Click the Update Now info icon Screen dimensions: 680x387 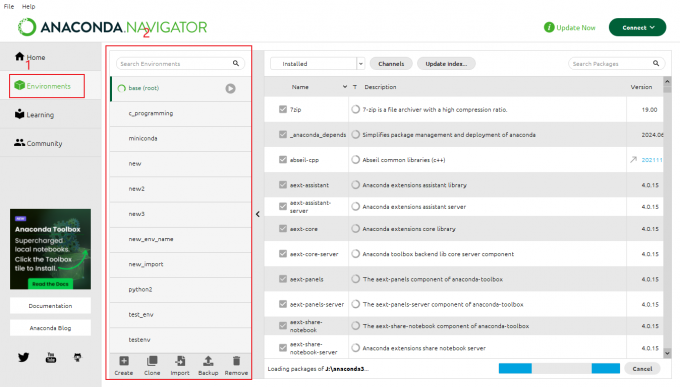pyautogui.click(x=549, y=27)
